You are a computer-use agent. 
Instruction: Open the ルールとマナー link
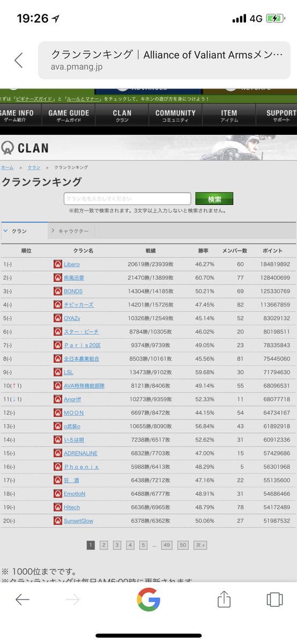(x=83, y=99)
